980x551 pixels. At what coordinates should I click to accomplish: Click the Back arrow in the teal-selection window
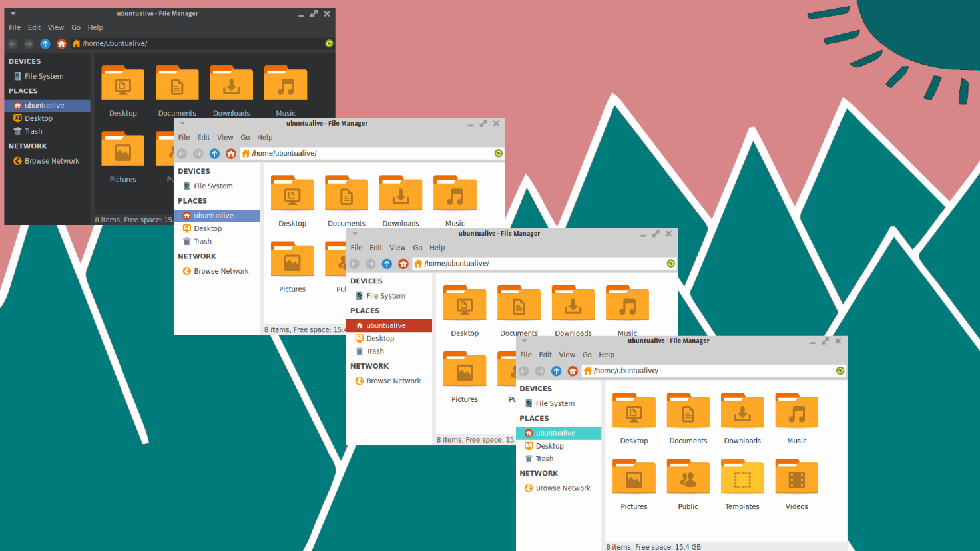coord(524,371)
